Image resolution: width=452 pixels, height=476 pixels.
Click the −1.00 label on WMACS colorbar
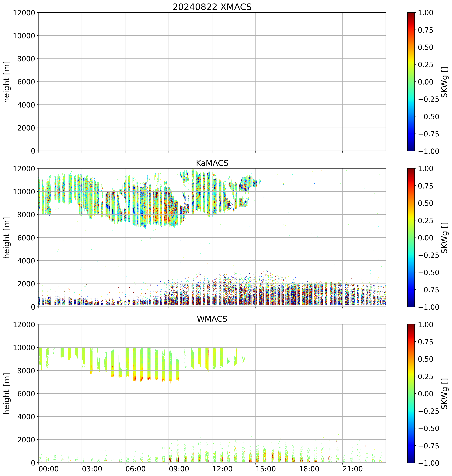coord(428,463)
